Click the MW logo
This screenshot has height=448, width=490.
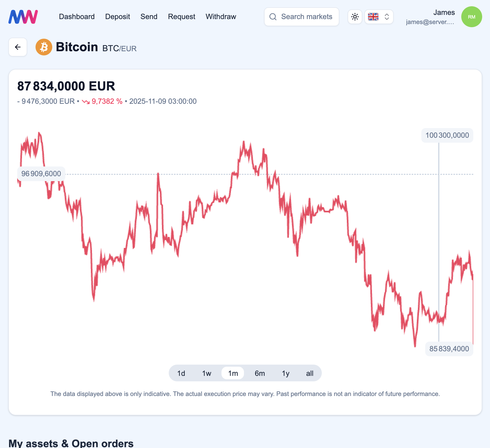[x=23, y=16]
